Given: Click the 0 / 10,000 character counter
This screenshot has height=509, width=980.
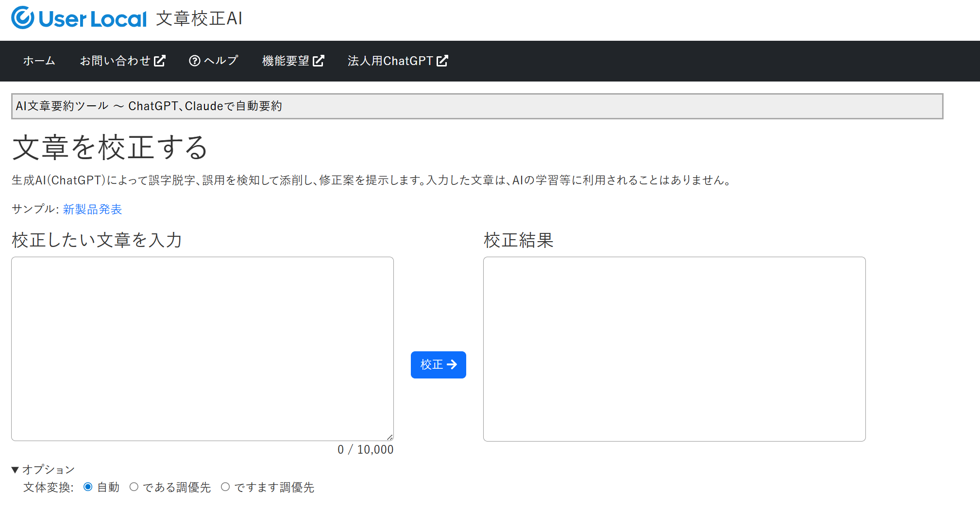Looking at the screenshot, I should click(x=366, y=449).
